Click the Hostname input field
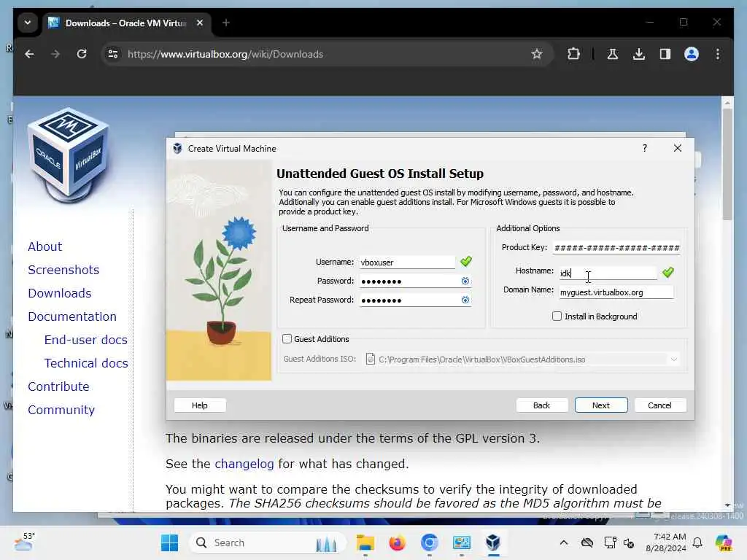This screenshot has width=747, height=560. [608, 273]
